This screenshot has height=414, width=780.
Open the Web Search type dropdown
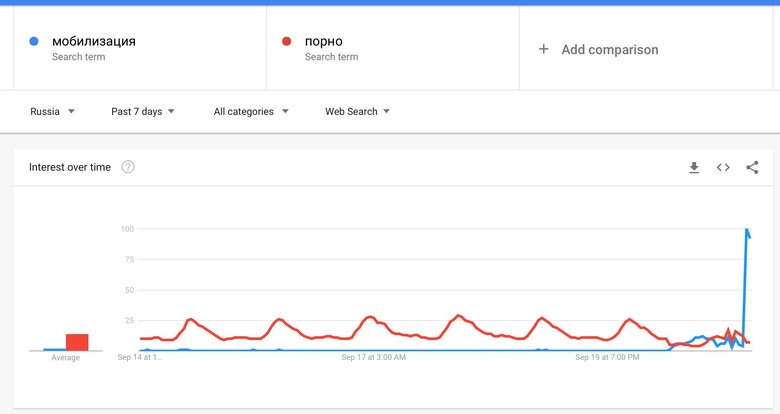357,112
